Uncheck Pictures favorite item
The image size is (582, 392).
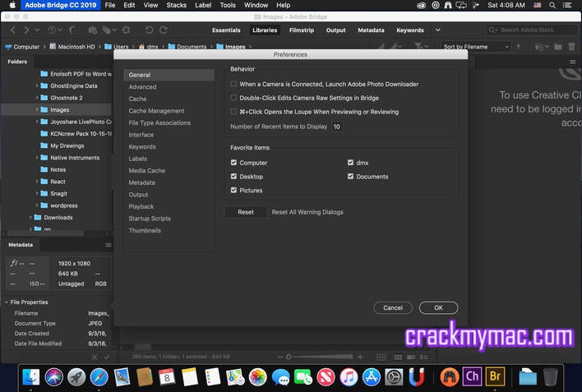233,190
